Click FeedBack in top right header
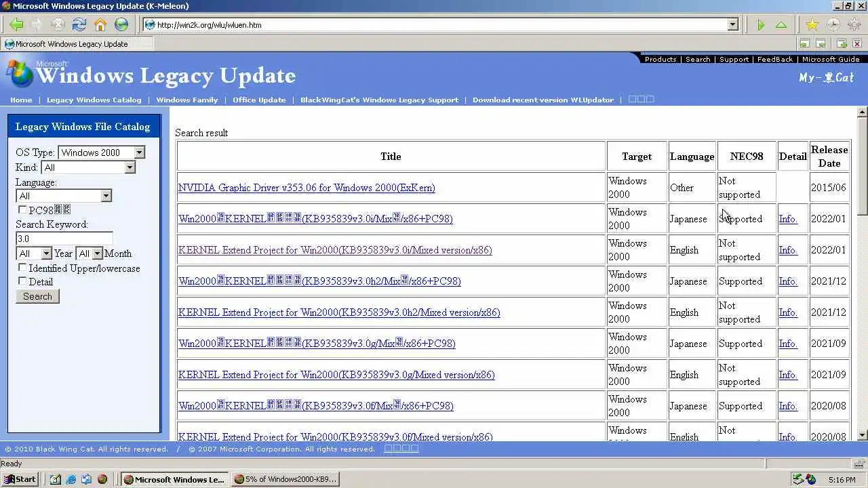Image resolution: width=868 pixels, height=488 pixels. coord(775,59)
